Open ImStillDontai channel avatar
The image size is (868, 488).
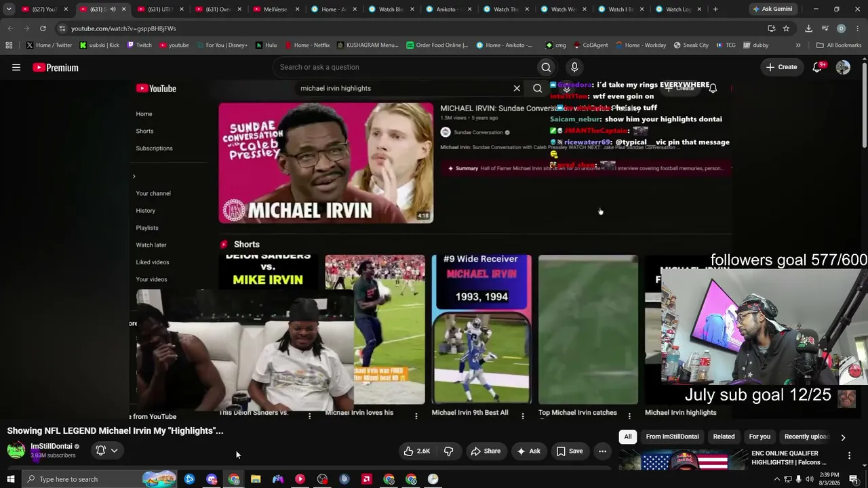[x=16, y=450]
